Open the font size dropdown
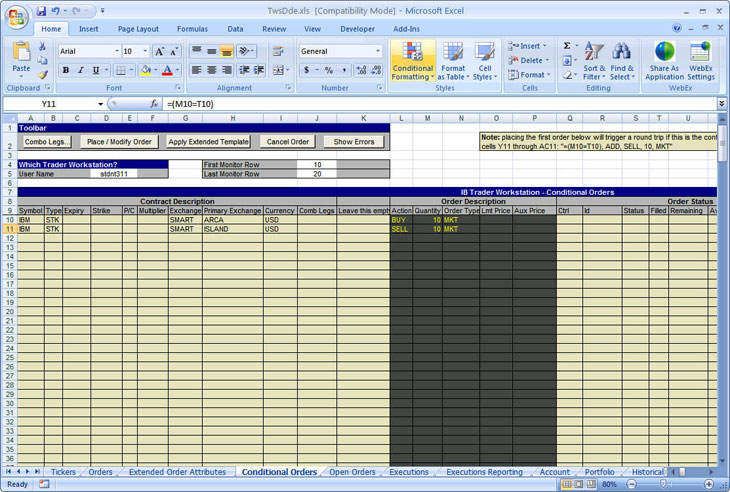Viewport: 730px width, 492px height. [x=145, y=51]
